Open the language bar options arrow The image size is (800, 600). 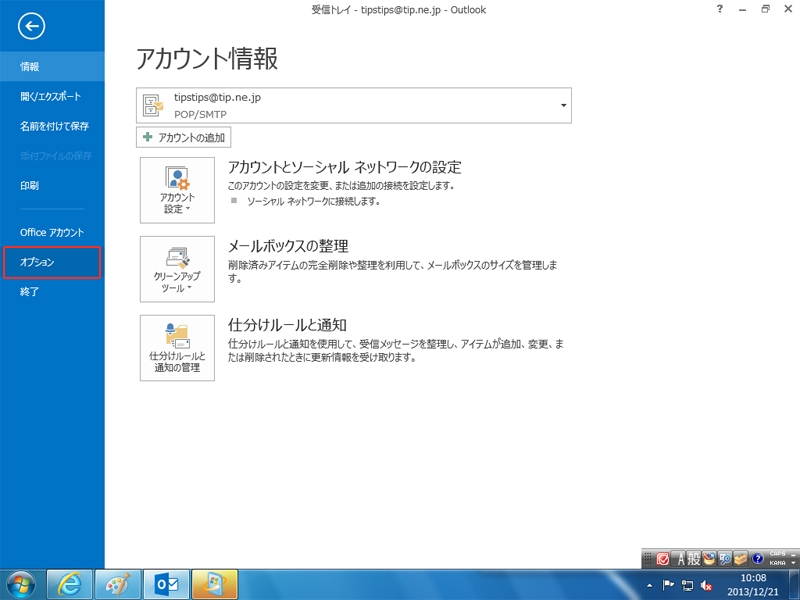pos(793,563)
